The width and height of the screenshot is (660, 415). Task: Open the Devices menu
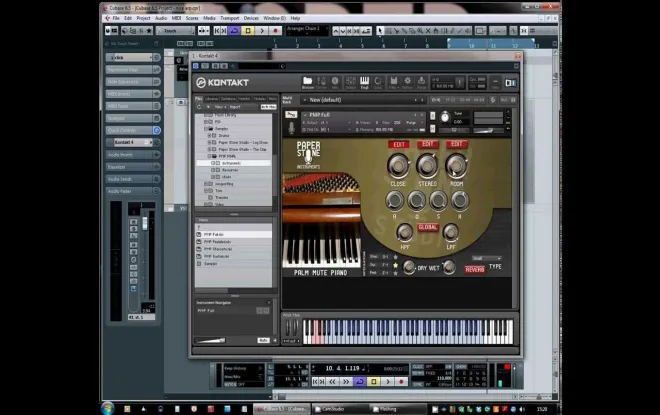(x=251, y=18)
